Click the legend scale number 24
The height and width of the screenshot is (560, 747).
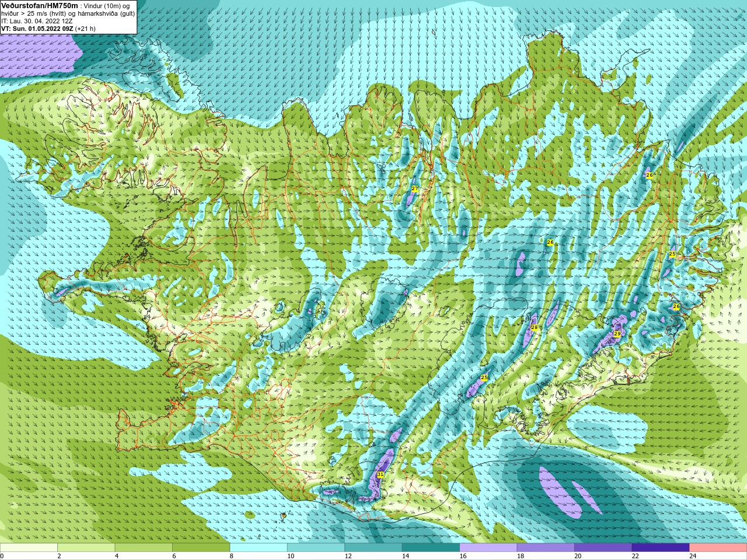(693, 556)
